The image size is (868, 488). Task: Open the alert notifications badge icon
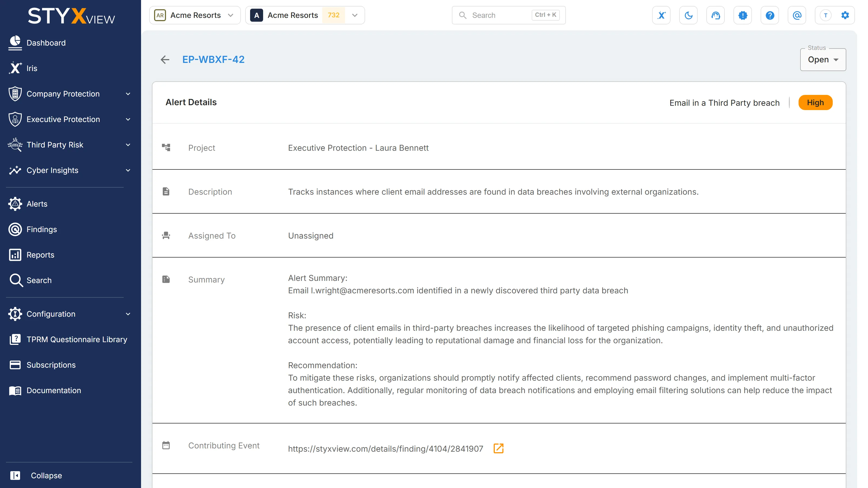743,15
